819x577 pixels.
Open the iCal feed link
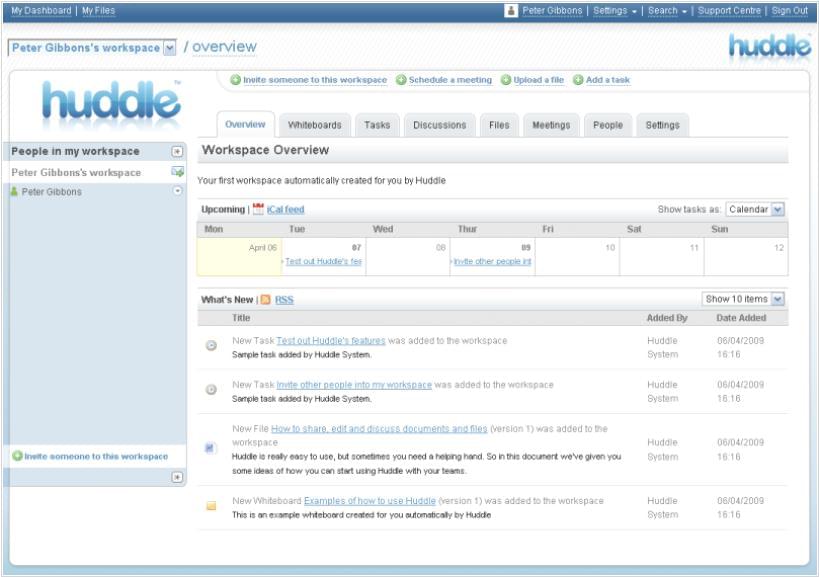285,209
